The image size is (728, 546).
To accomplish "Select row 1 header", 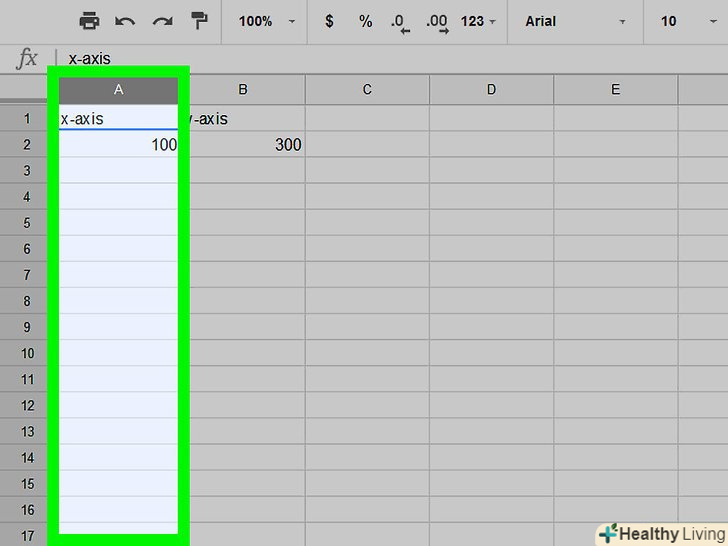I will 26,118.
